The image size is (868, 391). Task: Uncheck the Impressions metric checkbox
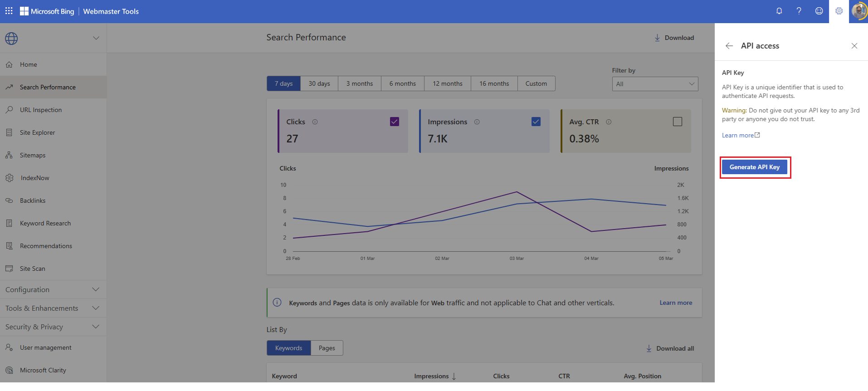536,122
